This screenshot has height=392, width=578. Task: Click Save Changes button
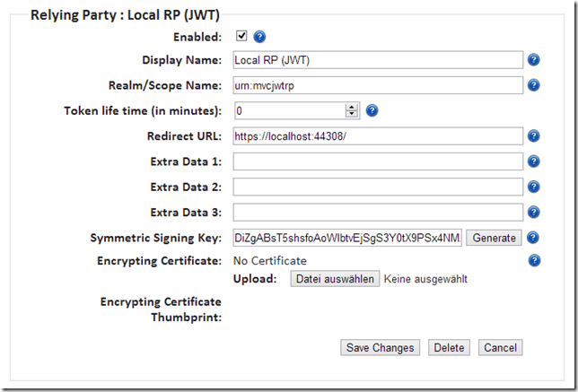pos(381,347)
